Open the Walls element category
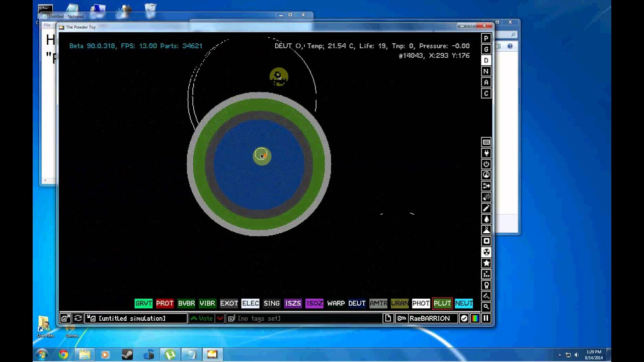Screen dimensions: 644x362 point(486,142)
